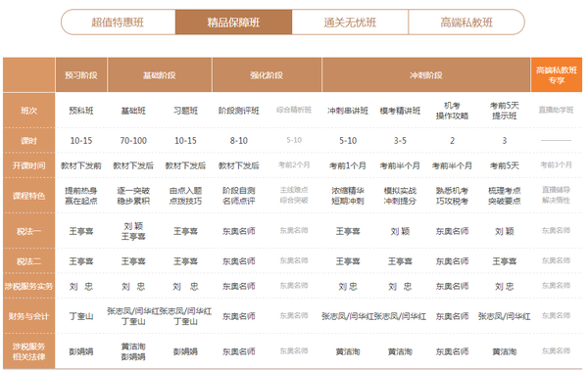Click the 教材下发前 start time cell

[x=81, y=165]
